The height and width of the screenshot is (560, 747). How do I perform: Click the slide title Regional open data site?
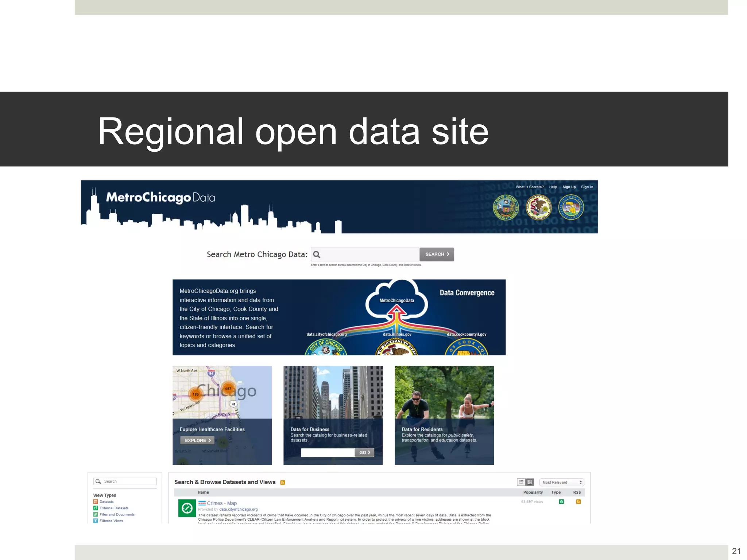[293, 131]
